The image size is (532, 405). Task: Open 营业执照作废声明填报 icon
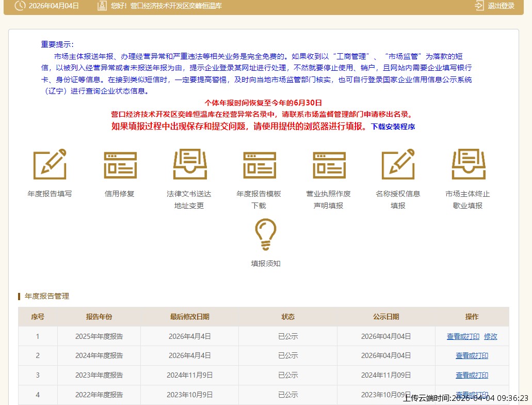[329, 164]
